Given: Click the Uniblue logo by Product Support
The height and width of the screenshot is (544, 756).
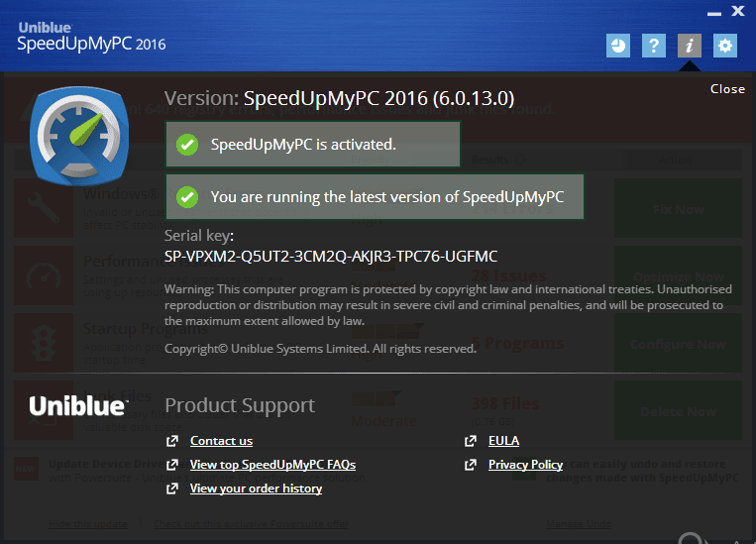Looking at the screenshot, I should pyautogui.click(x=78, y=406).
